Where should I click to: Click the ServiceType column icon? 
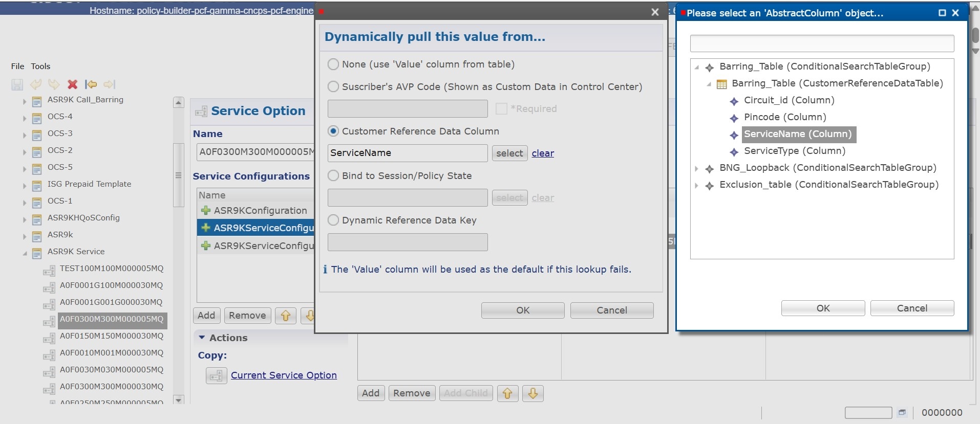(734, 151)
